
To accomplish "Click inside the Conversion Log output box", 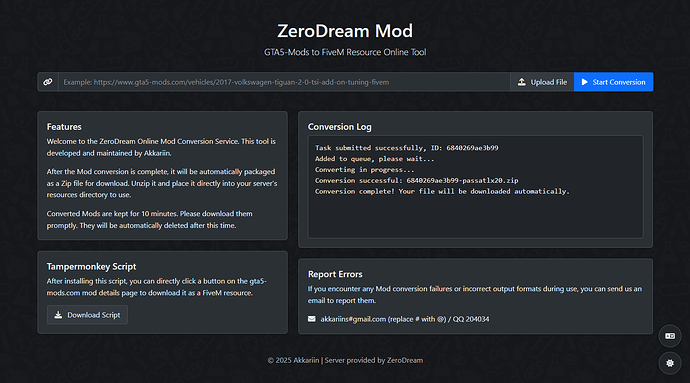I will (x=475, y=187).
